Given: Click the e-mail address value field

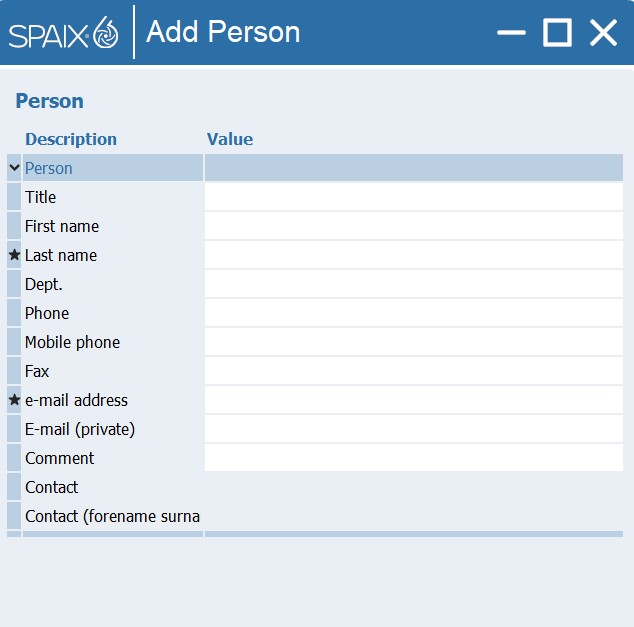Looking at the screenshot, I should click(414, 400).
